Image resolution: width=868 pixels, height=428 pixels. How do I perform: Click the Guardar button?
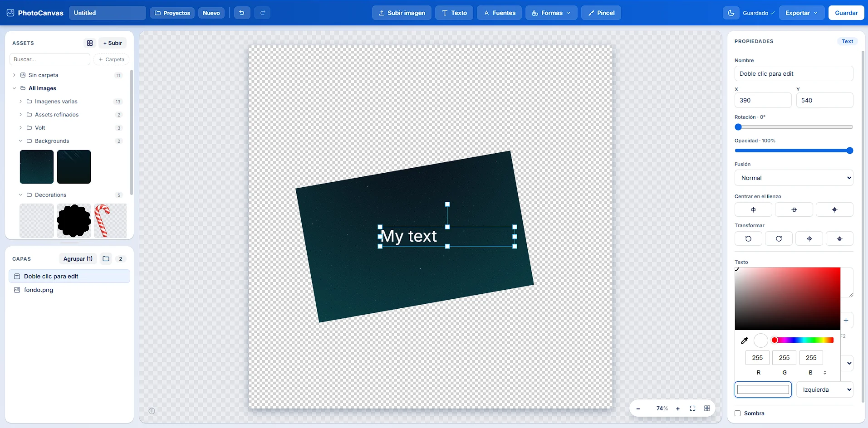pos(846,13)
